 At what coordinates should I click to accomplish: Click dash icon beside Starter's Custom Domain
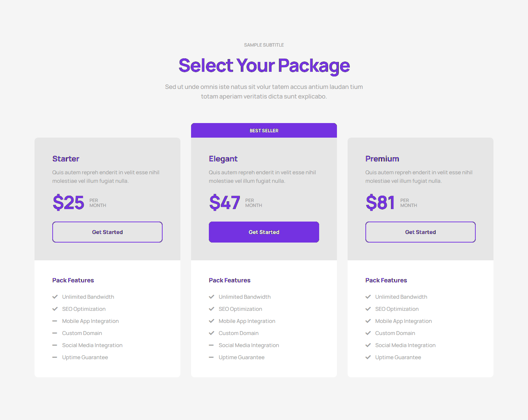pos(55,333)
